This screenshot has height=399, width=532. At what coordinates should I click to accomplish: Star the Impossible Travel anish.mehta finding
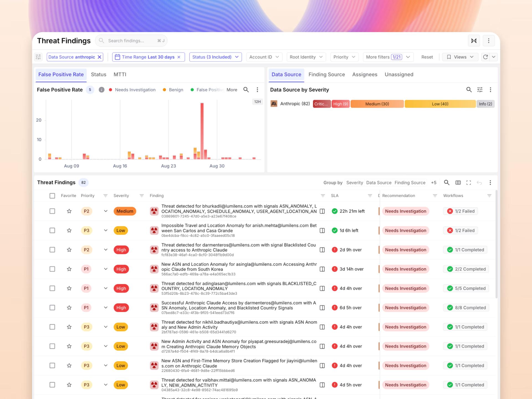point(69,231)
